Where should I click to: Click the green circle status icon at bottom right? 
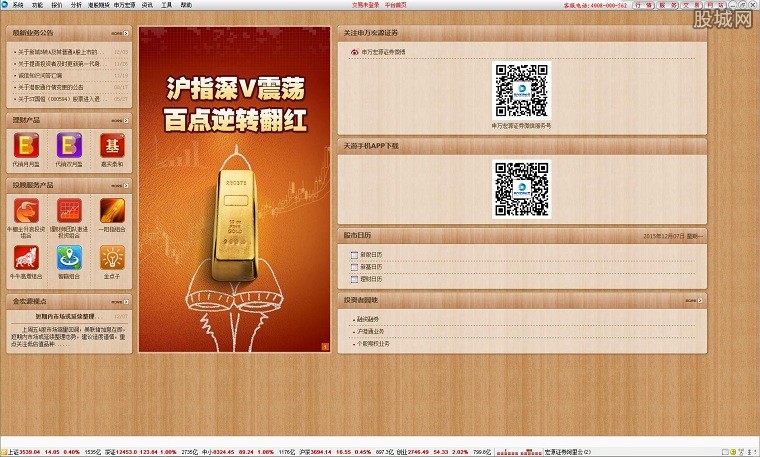[x=733, y=452]
